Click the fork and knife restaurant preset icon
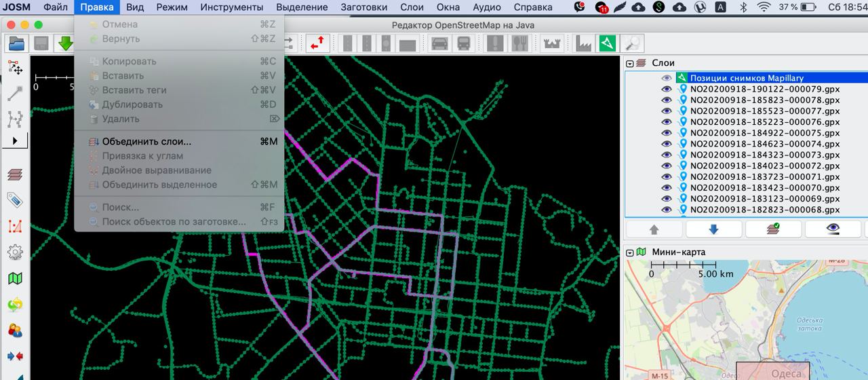The width and height of the screenshot is (868, 380). (519, 43)
